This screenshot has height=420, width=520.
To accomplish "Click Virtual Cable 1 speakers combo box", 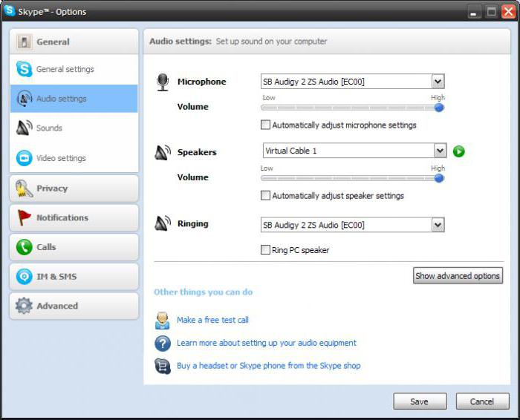I will [354, 151].
